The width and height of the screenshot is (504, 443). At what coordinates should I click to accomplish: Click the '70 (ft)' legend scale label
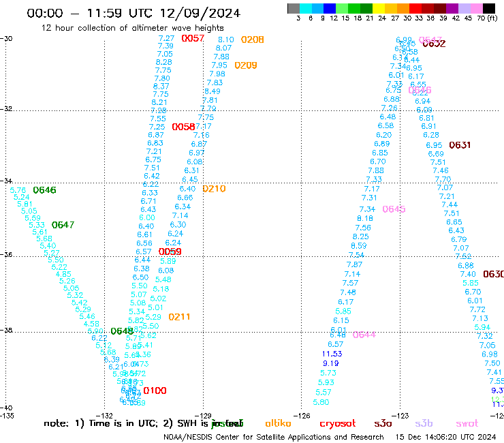(x=487, y=18)
